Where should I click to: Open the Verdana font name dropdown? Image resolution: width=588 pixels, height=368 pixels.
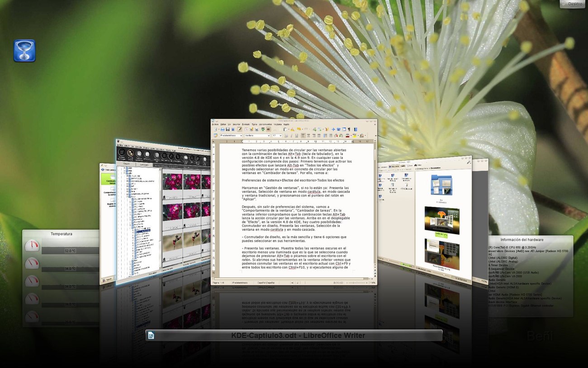pyautogui.click(x=257, y=135)
